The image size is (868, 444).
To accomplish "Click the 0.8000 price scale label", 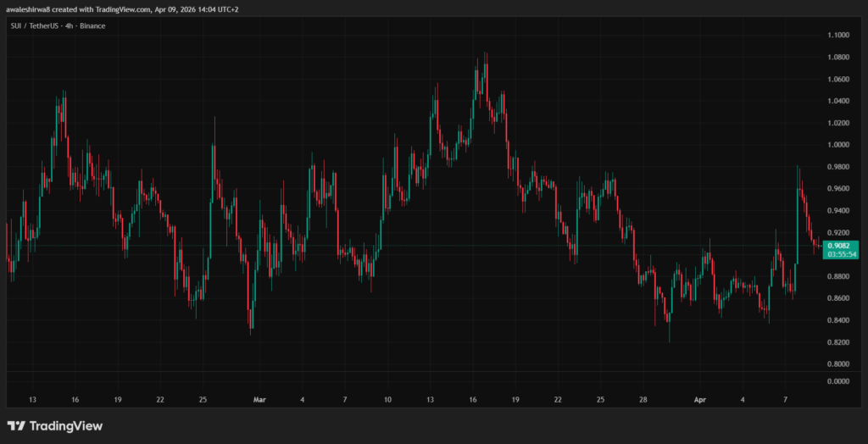I will (x=837, y=364).
